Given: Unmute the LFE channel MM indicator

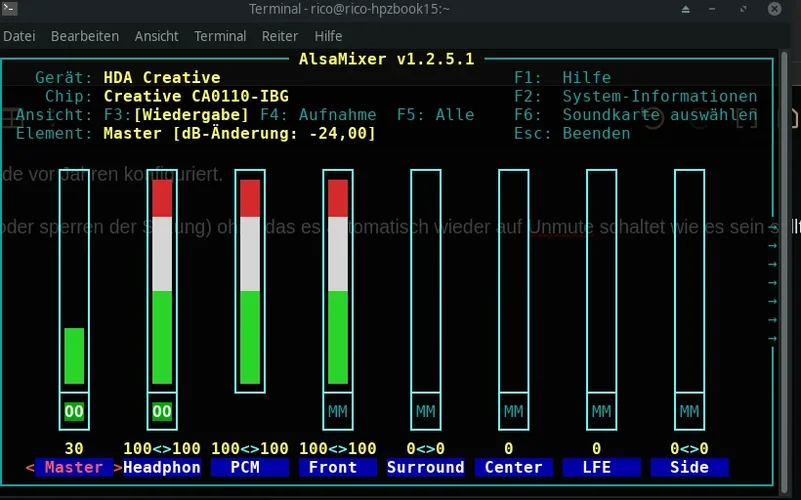Looking at the screenshot, I should pyautogui.click(x=601, y=411).
